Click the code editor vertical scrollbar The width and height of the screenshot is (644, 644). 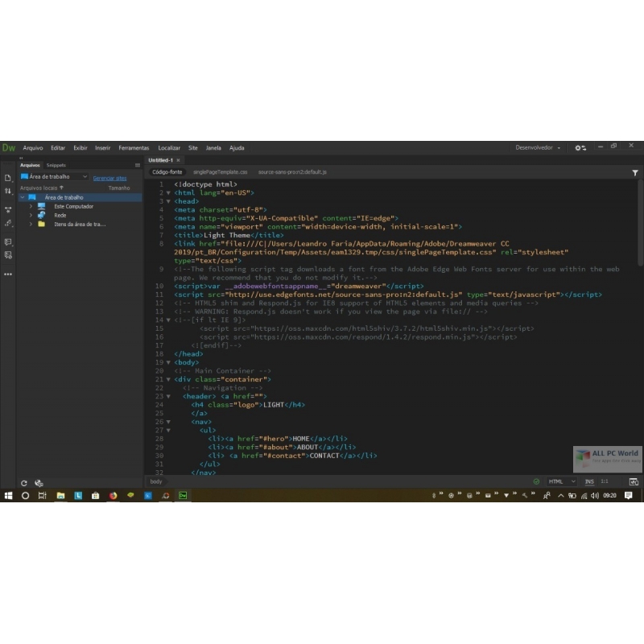pyautogui.click(x=640, y=224)
